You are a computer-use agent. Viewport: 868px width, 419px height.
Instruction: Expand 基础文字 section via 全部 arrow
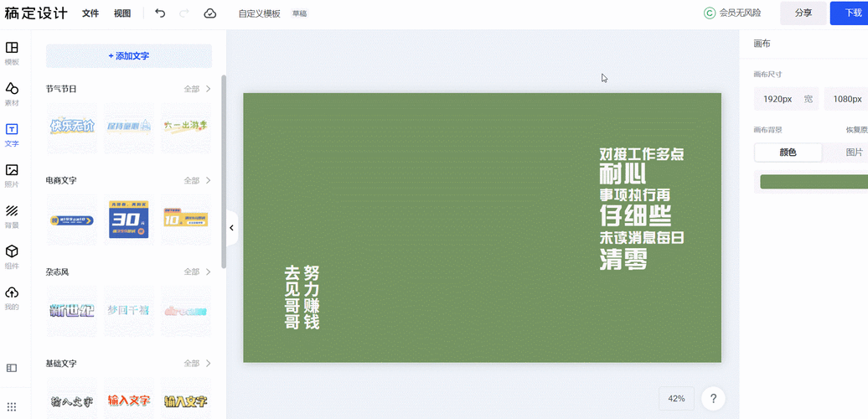point(198,364)
